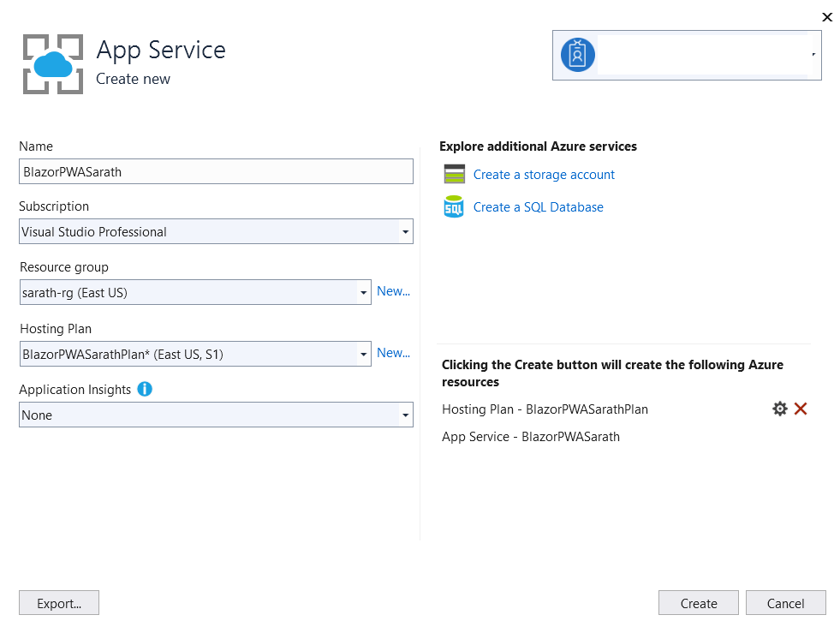This screenshot has width=840, height=627.
Task: Click the Create button
Action: 698,602
